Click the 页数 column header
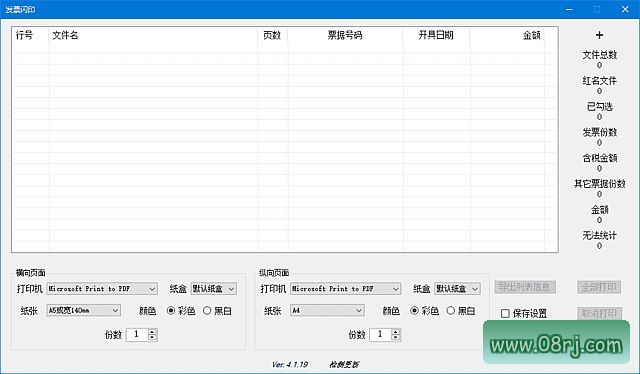 click(x=272, y=35)
